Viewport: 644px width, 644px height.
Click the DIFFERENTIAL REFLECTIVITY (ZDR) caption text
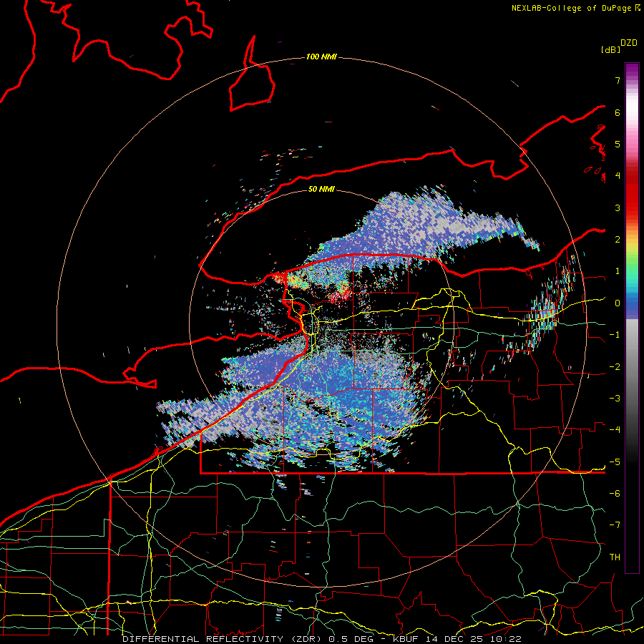tap(223, 639)
